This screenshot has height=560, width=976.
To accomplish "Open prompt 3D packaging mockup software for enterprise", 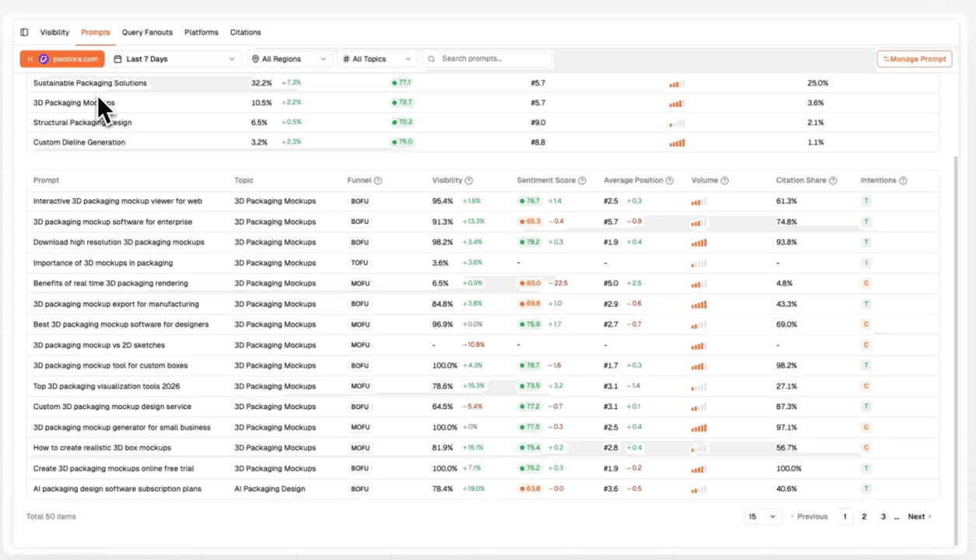I will click(113, 222).
